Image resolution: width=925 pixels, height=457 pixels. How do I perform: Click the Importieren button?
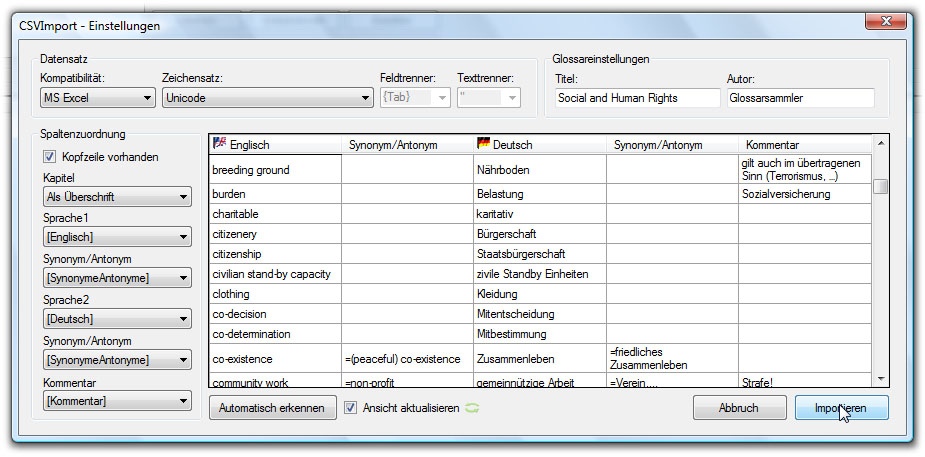pos(841,408)
